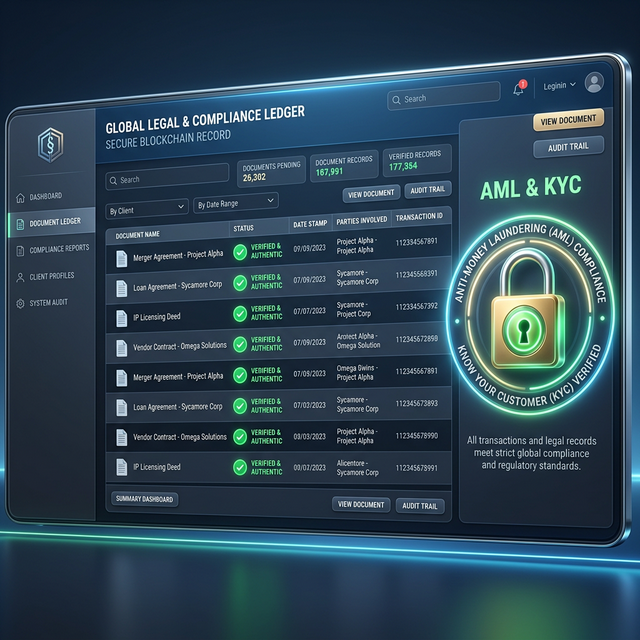Open the Summary Dashboard button
Image resolution: width=640 pixels, height=640 pixels.
pos(144,499)
